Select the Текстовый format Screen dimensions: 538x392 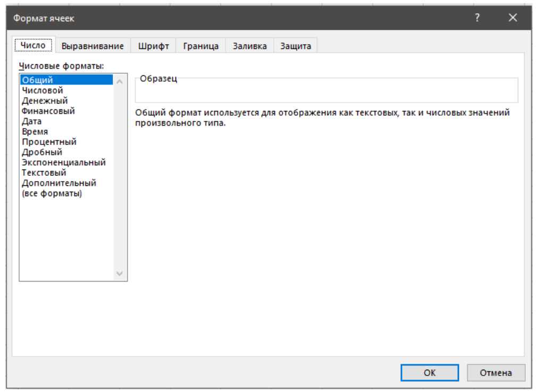(x=44, y=173)
